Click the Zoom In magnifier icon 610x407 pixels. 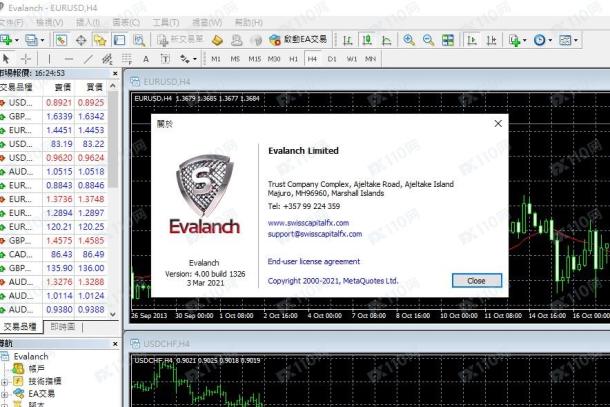coord(409,40)
